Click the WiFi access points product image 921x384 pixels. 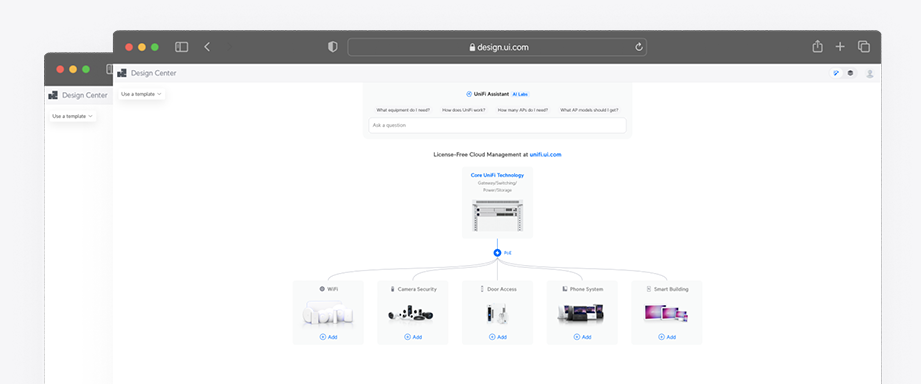328,314
